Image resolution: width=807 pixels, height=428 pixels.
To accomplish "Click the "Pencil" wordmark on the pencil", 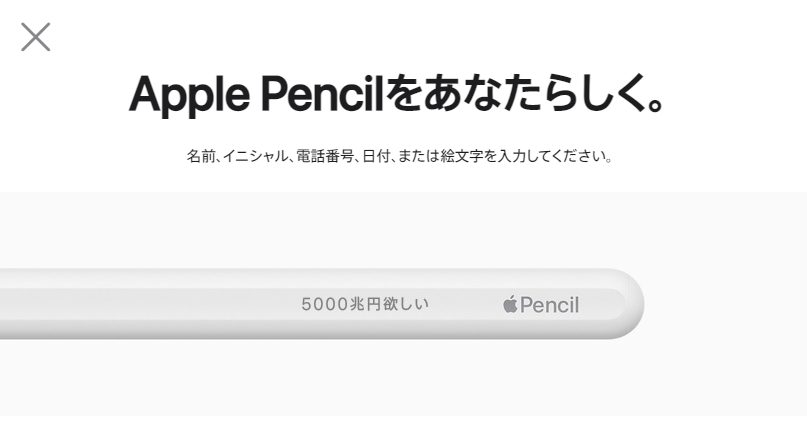I will point(549,305).
